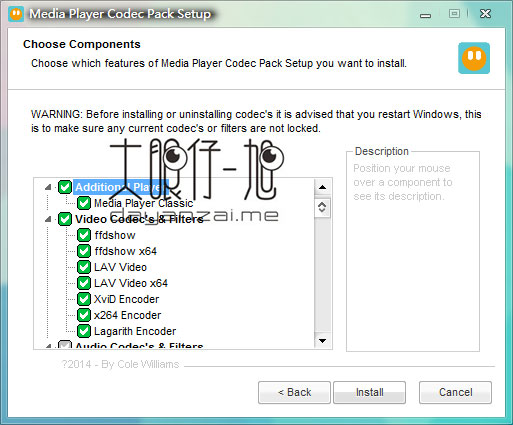Click the component list scroll up arrow

pyautogui.click(x=322, y=187)
